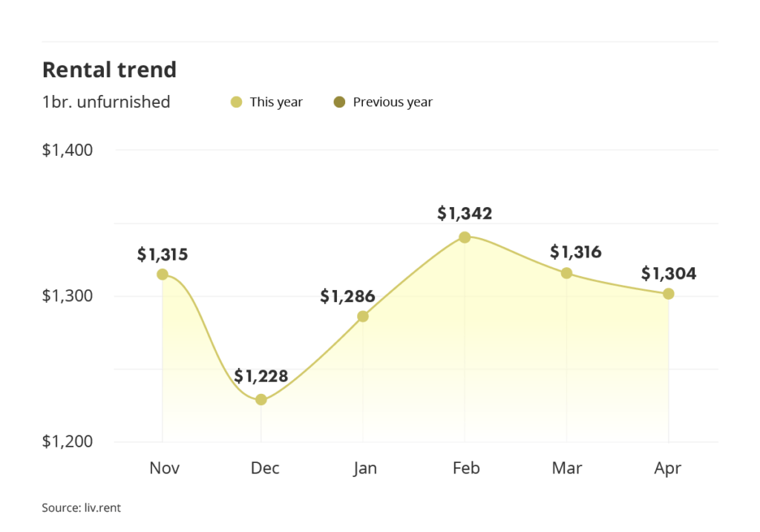Click the Mar data point marker
This screenshot has width=760, height=532.
click(x=567, y=273)
